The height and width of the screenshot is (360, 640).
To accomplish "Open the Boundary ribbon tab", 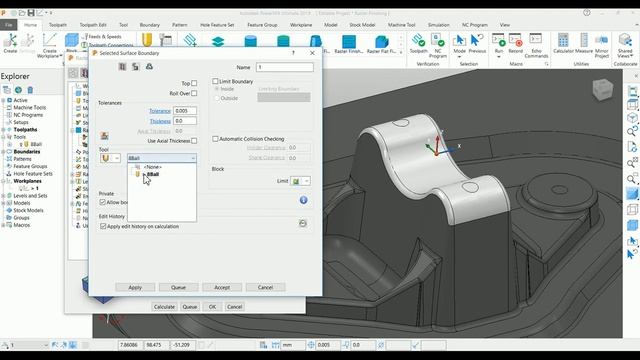I will point(149,25).
